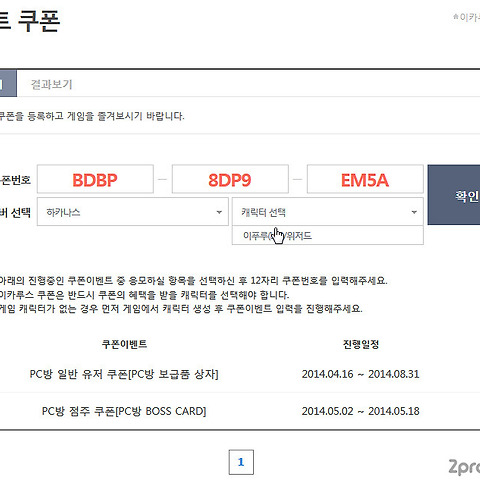Switch to the 결과보기 tab
The height and width of the screenshot is (480, 480).
click(x=52, y=84)
